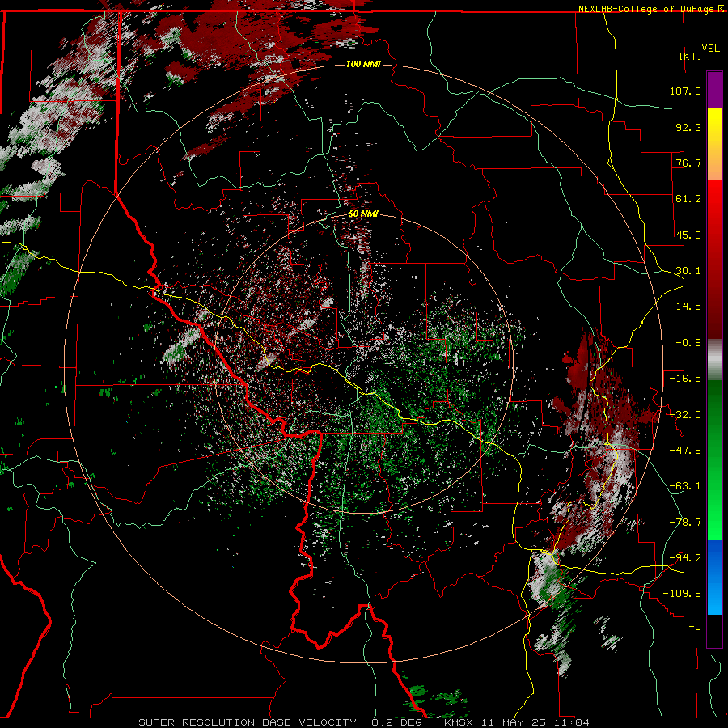
Task: Click the Super-Resolution Base Velocity caption
Action: click(364, 722)
